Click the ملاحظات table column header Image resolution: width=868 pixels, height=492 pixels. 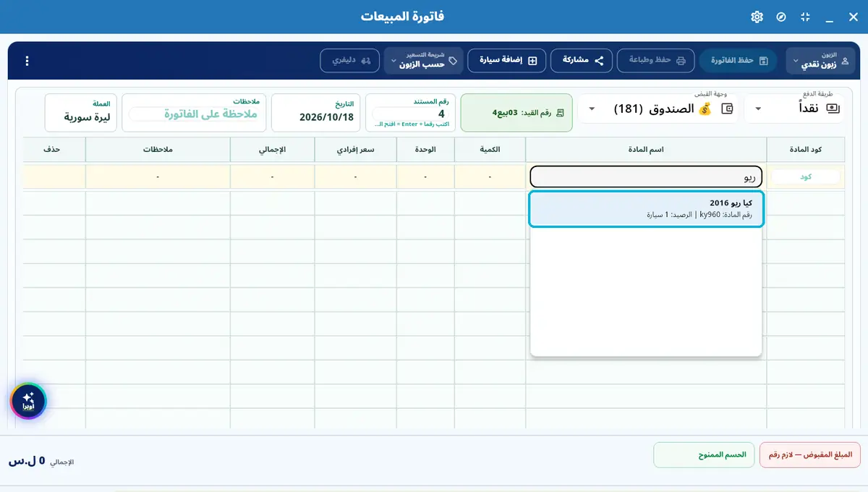click(x=158, y=149)
